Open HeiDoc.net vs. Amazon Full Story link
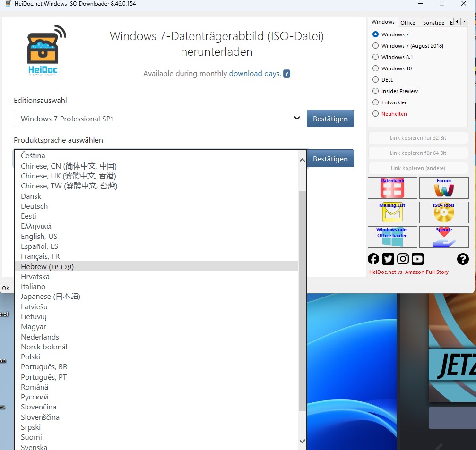The image size is (476, 450). pyautogui.click(x=408, y=272)
